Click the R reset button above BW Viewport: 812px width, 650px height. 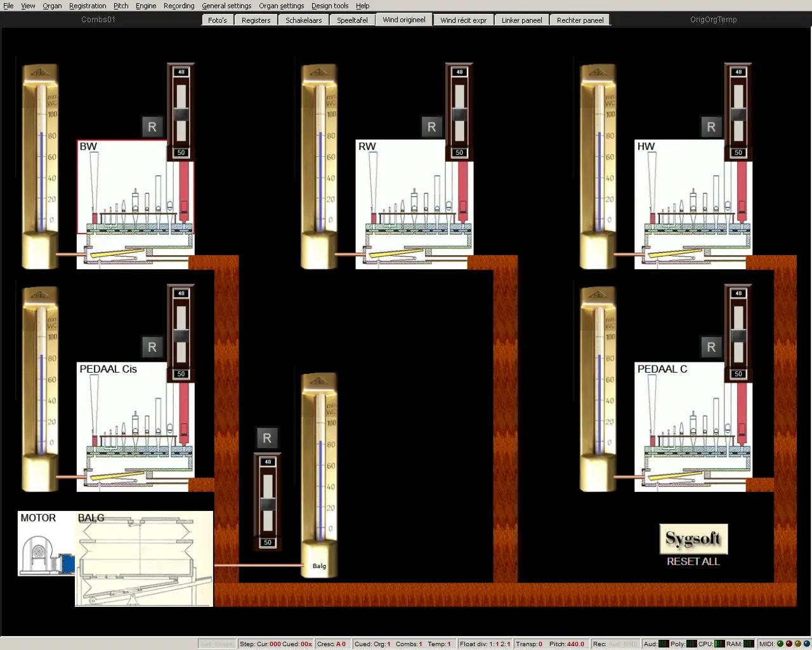tap(152, 127)
